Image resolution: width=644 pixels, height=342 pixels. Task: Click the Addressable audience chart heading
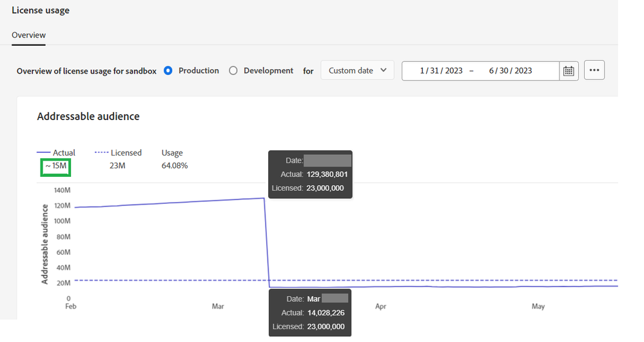click(88, 116)
